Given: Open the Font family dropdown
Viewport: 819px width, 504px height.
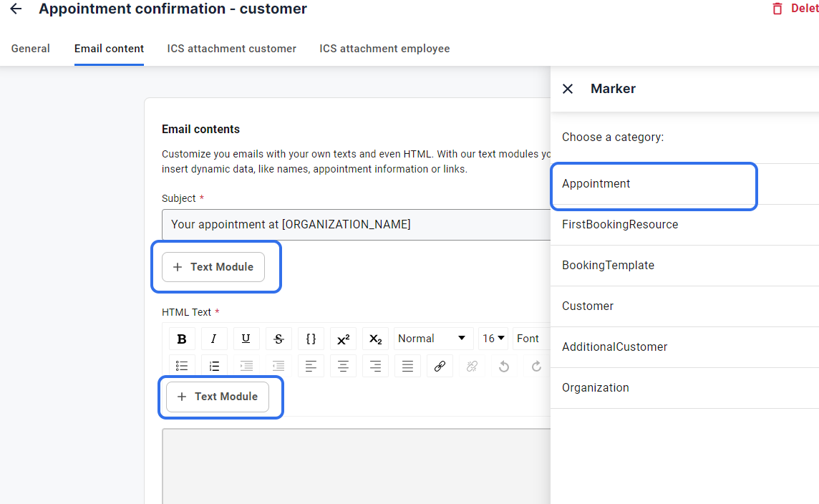Looking at the screenshot, I should click(x=531, y=339).
